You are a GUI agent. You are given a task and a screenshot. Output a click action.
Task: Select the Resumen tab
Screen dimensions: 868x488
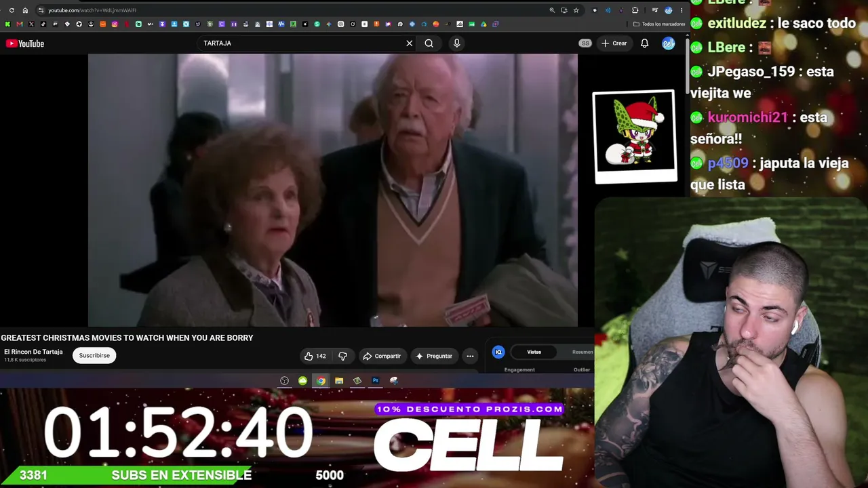[583, 352]
